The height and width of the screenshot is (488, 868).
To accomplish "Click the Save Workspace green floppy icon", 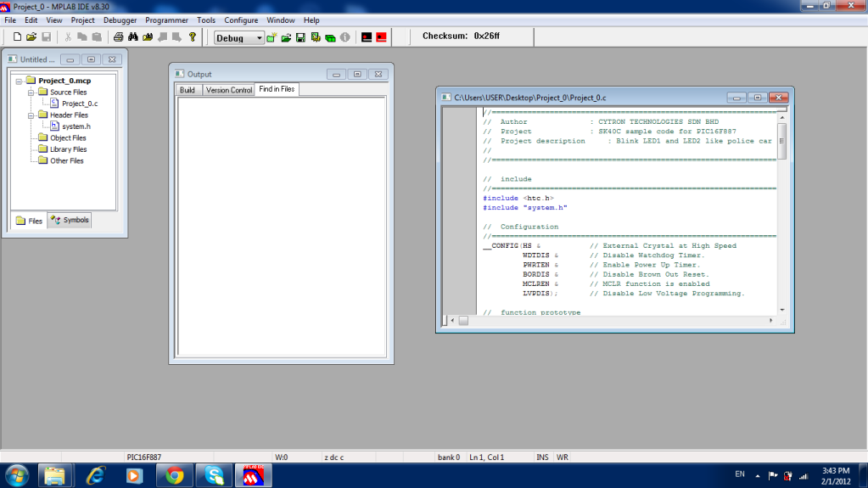I will click(300, 37).
